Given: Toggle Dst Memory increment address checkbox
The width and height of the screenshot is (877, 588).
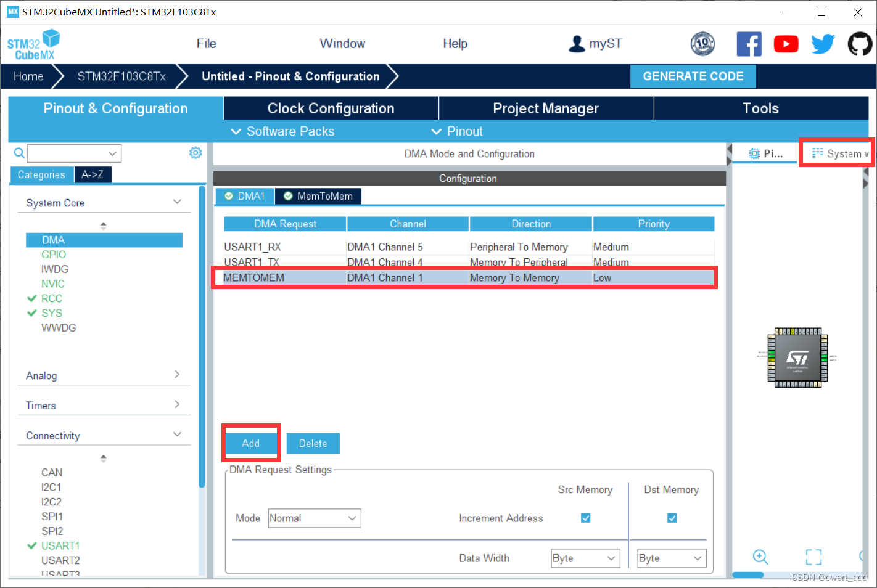Looking at the screenshot, I should click(672, 518).
